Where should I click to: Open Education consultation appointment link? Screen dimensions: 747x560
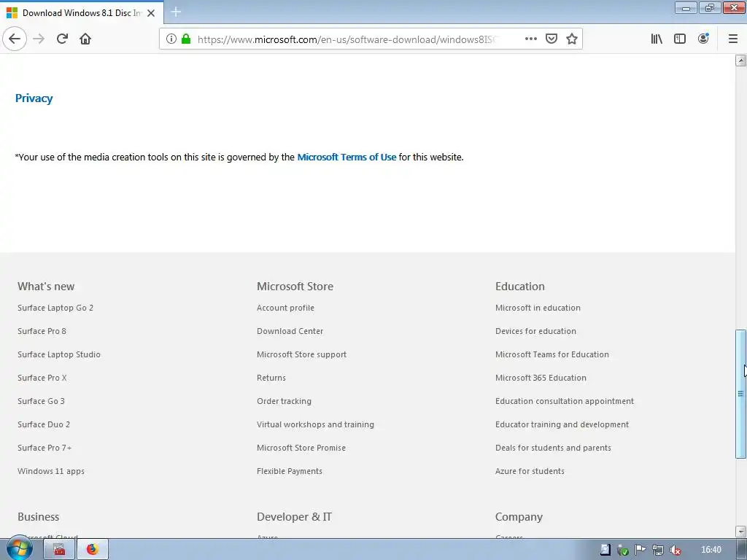pos(565,401)
